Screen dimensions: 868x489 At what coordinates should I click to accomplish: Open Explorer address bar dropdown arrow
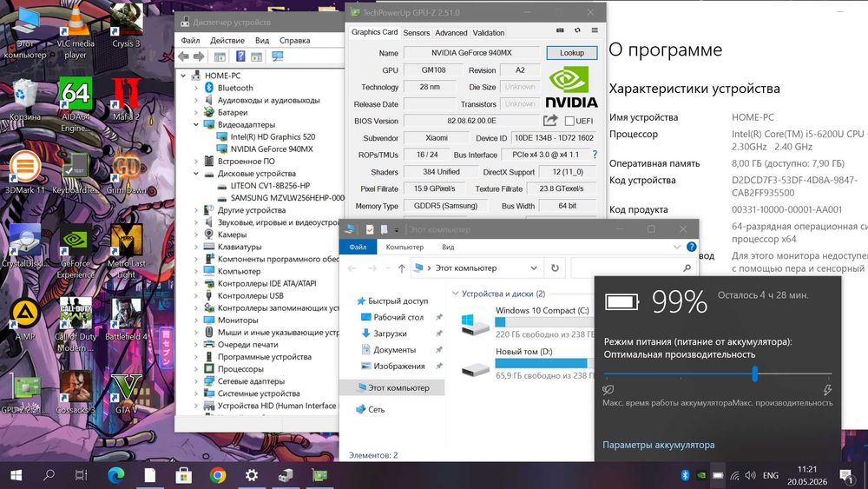point(534,268)
